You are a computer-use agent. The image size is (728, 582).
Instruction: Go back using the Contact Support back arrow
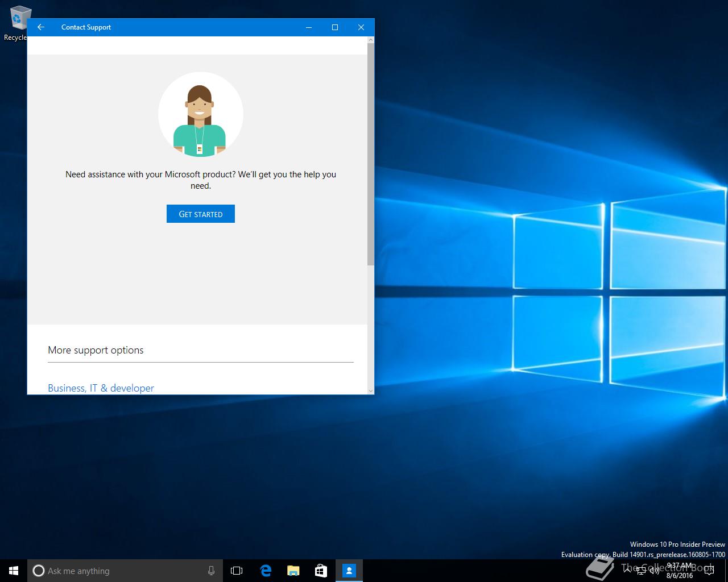click(40, 27)
